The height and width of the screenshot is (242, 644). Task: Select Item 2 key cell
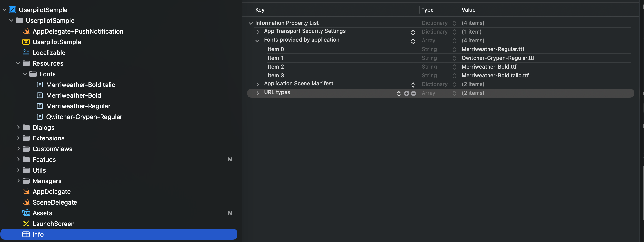pyautogui.click(x=276, y=67)
